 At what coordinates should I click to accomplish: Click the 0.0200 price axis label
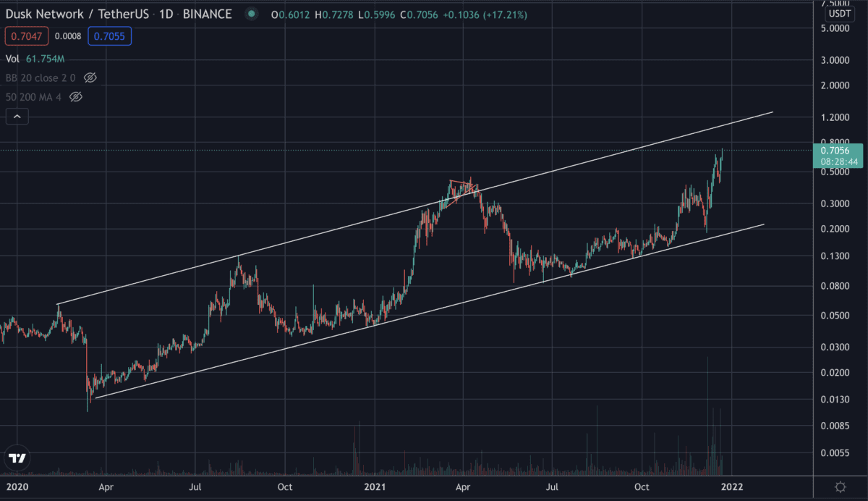click(x=836, y=373)
